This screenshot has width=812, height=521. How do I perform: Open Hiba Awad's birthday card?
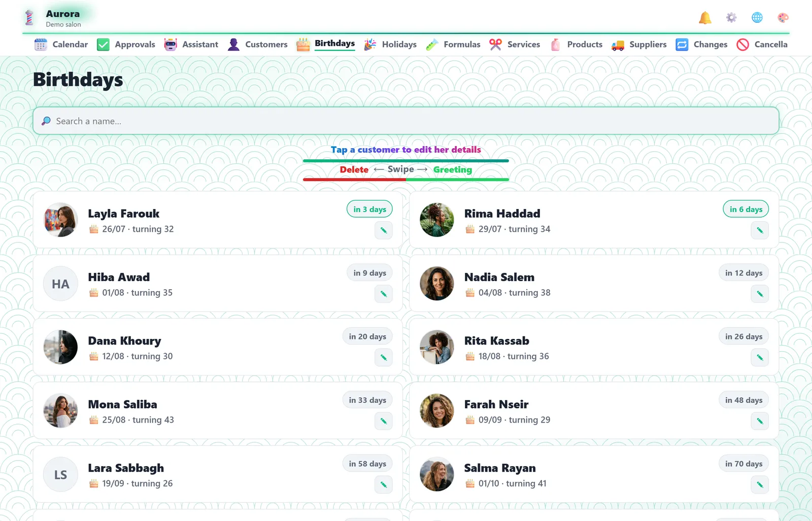[x=218, y=284]
